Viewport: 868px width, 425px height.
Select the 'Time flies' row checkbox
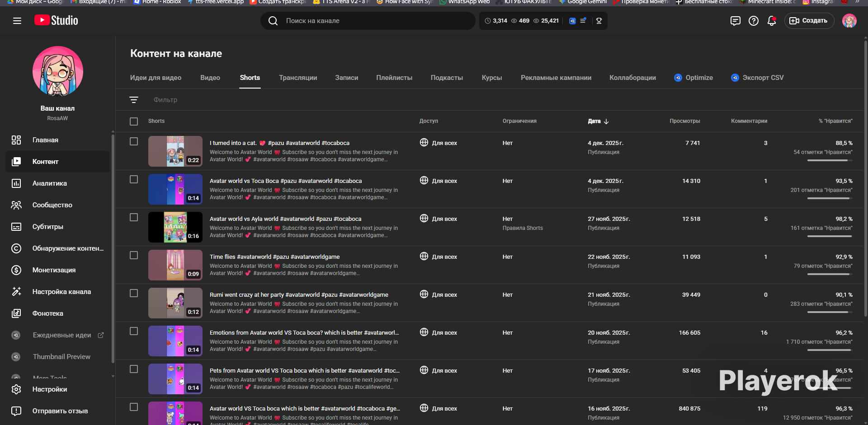tap(134, 256)
